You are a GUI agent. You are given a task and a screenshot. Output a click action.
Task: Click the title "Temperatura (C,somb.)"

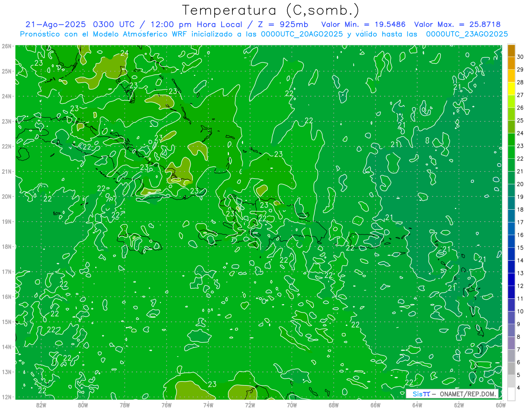point(271,10)
